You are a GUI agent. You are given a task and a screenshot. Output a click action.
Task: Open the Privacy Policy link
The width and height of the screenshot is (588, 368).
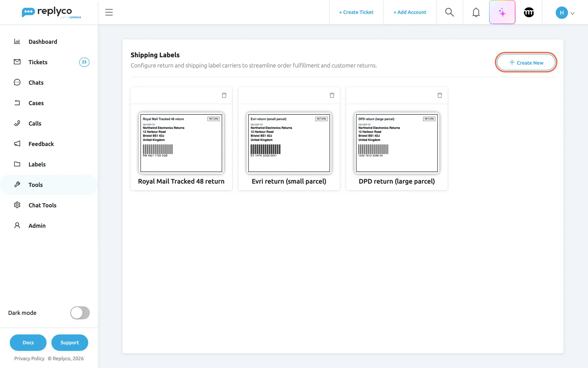coord(29,359)
